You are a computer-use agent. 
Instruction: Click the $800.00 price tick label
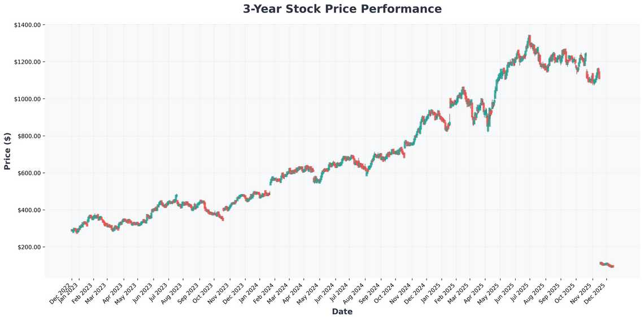pyautogui.click(x=29, y=136)
